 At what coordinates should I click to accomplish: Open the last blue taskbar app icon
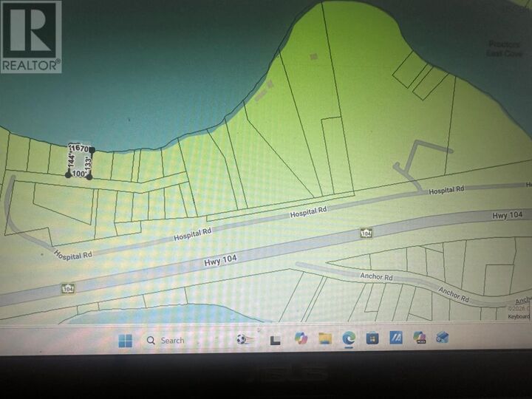point(443,337)
